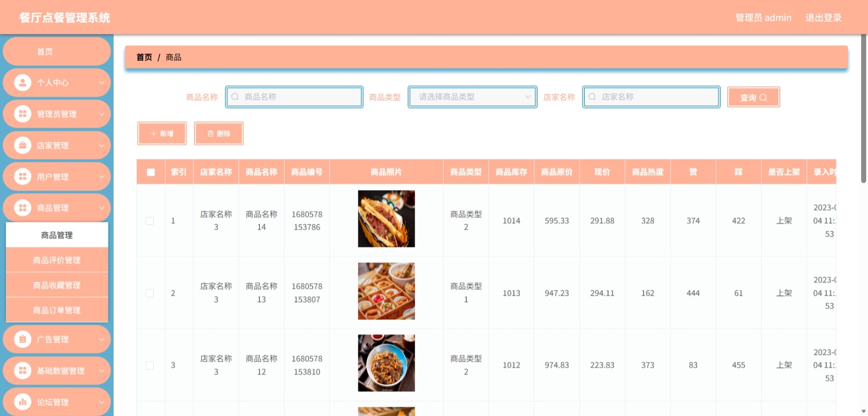This screenshot has width=868, height=416.
Task: Expand 论坛管理 menu chevron
Action: (x=101, y=402)
